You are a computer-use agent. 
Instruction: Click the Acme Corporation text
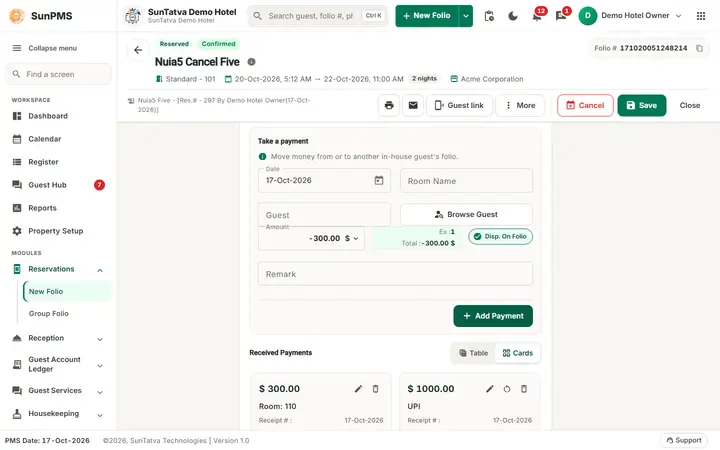coord(492,79)
